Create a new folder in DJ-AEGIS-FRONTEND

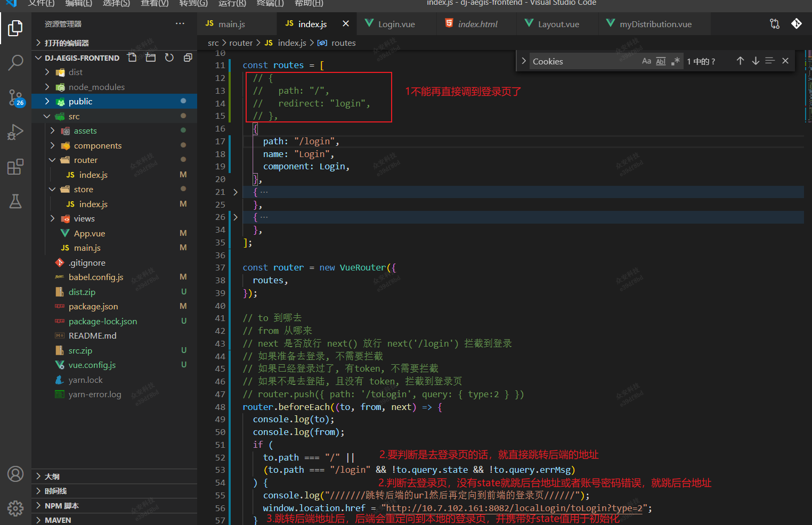click(151, 58)
